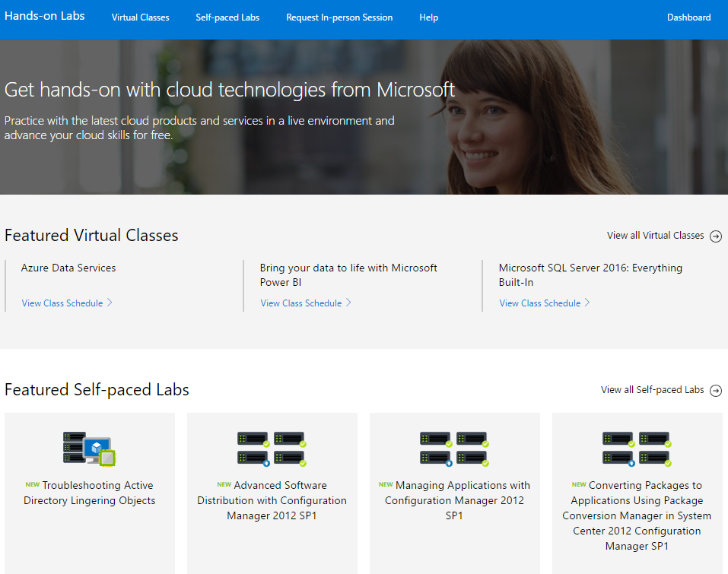Click arrow circle icon beside View all Self-paced Labs
The width and height of the screenshot is (728, 574).
click(716, 391)
